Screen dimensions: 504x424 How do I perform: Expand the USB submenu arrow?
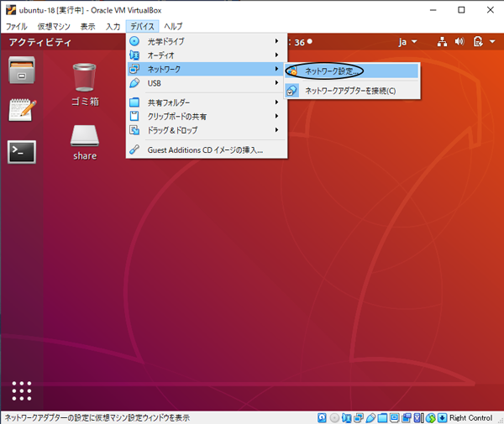(276, 83)
